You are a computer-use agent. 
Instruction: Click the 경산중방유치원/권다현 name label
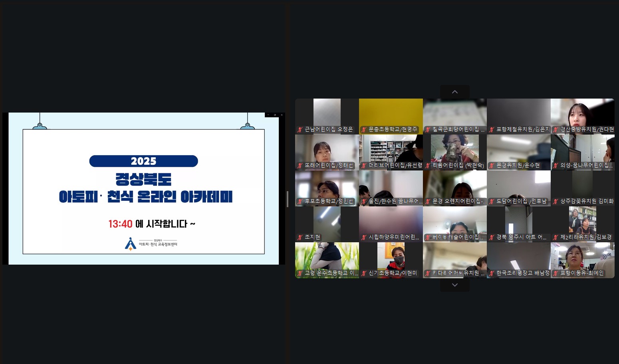pos(587,129)
